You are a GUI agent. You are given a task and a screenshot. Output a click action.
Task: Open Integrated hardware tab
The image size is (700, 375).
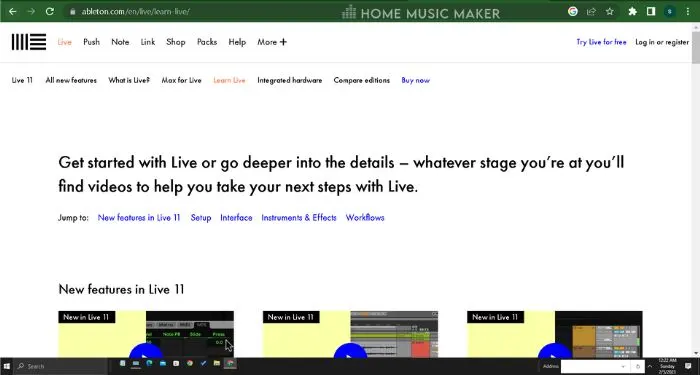[290, 80]
